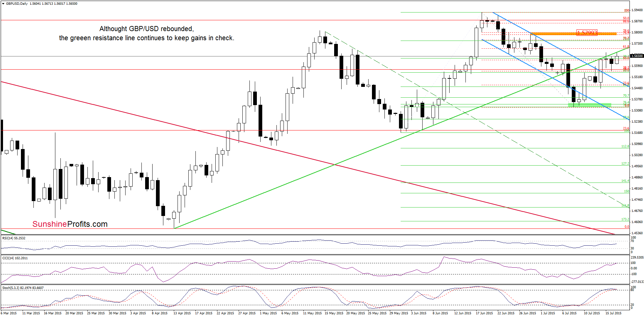
Task: Click the 1.46060 price axis value
Action: click(637, 222)
